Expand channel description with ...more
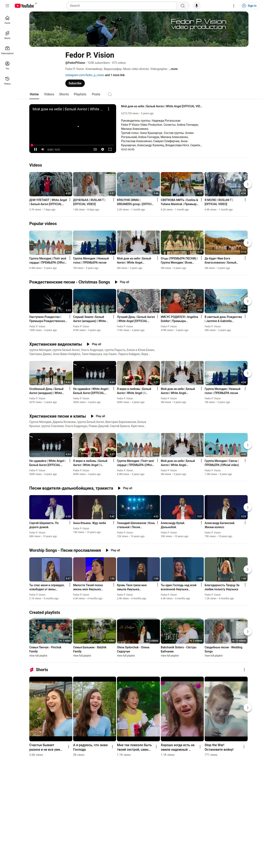Image resolution: width=263 pixels, height=868 pixels. pyautogui.click(x=173, y=69)
